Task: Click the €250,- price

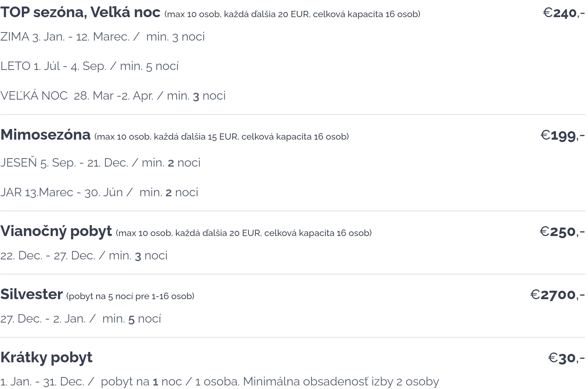Action: point(562,232)
